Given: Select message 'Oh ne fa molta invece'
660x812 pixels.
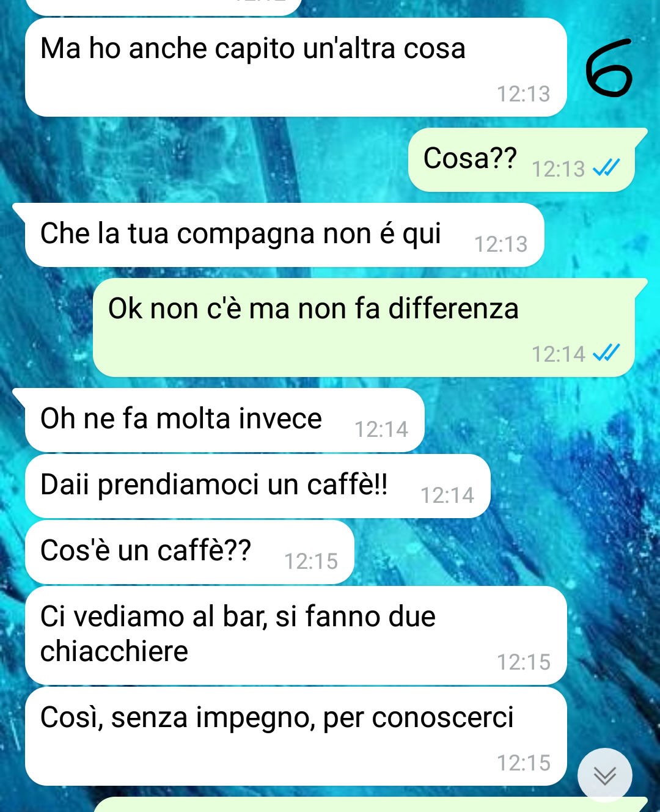Looking at the screenshot, I should pyautogui.click(x=224, y=420).
